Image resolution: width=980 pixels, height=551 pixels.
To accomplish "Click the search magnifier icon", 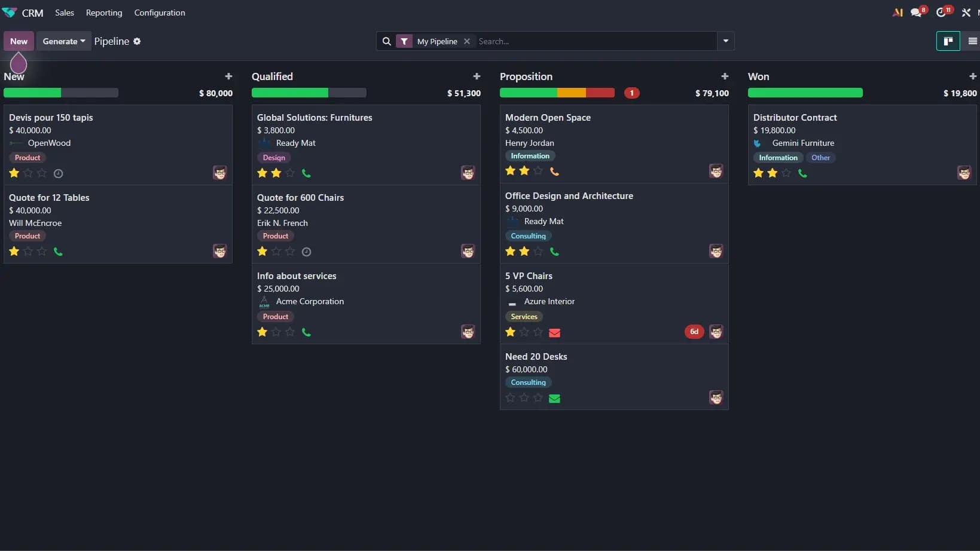I will pos(387,41).
